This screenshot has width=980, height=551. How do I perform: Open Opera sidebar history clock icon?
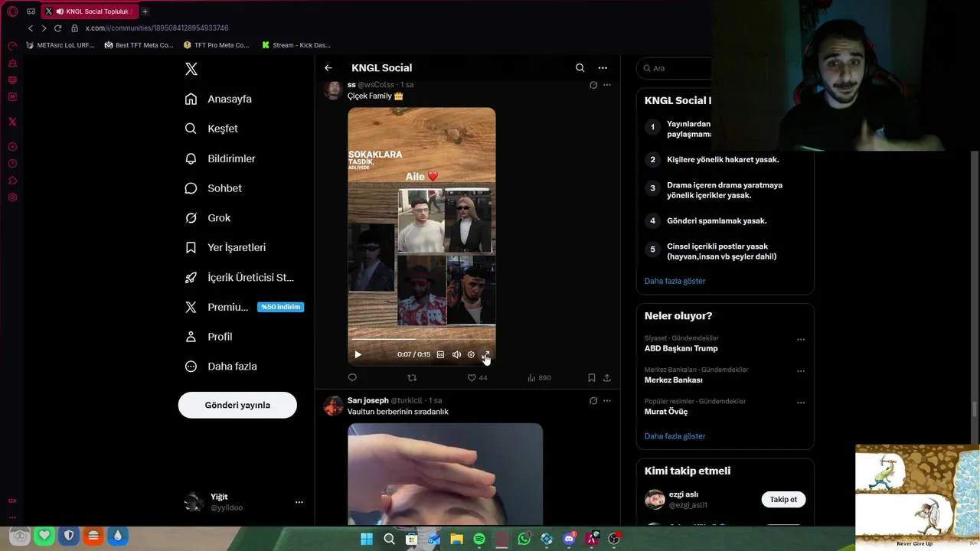[12, 164]
